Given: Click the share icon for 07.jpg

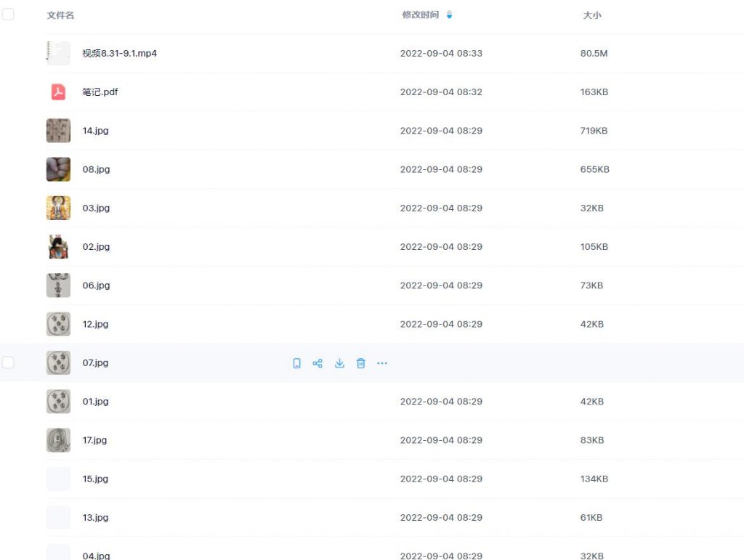Looking at the screenshot, I should 318,363.
